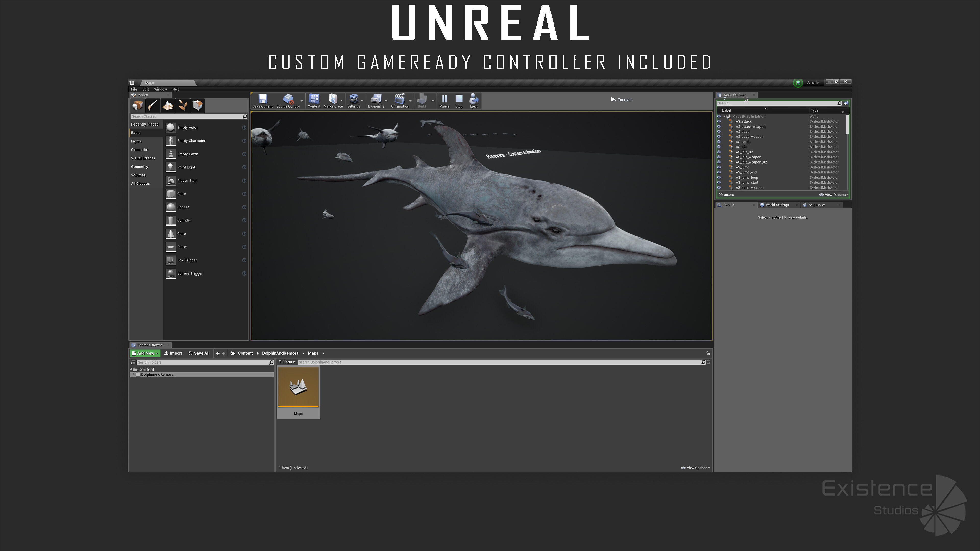Open the Filters dropdown
The height and width of the screenshot is (551, 980).
pyautogui.click(x=286, y=362)
